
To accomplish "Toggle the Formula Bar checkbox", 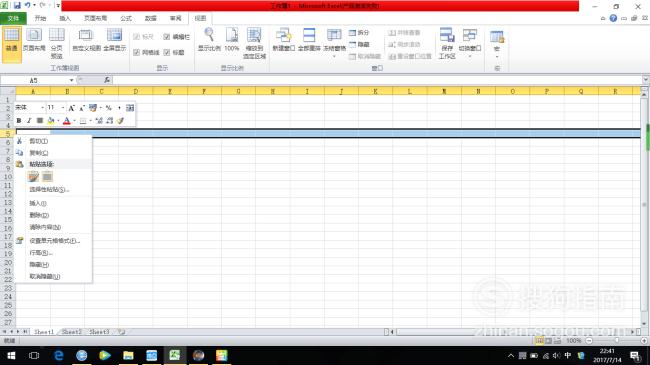I will 167,37.
